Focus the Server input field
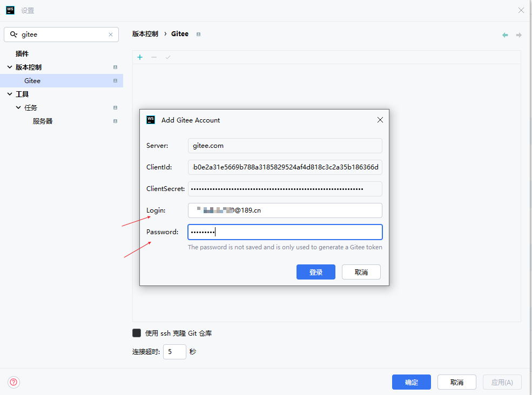The height and width of the screenshot is (395, 532). pyautogui.click(x=285, y=146)
